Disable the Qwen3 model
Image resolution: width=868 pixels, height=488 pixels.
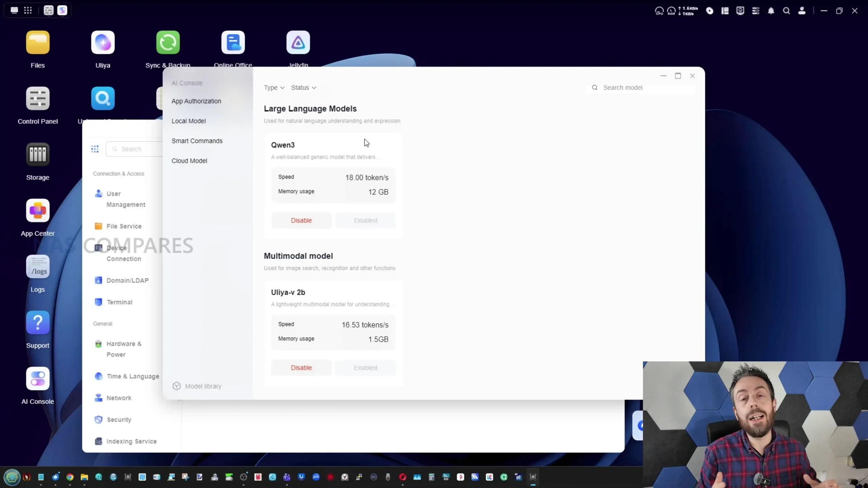[x=301, y=220]
